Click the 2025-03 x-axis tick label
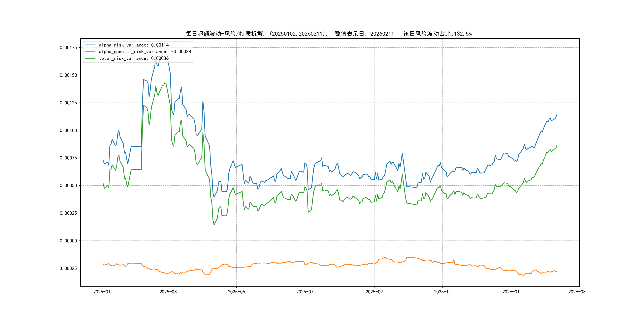The height and width of the screenshot is (322, 644). coord(168,292)
